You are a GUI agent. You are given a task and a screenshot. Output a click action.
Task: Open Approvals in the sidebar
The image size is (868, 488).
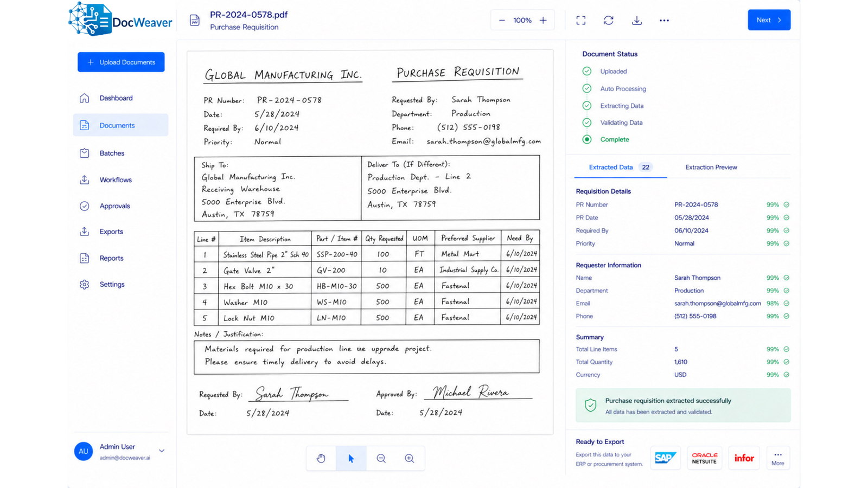pos(120,206)
